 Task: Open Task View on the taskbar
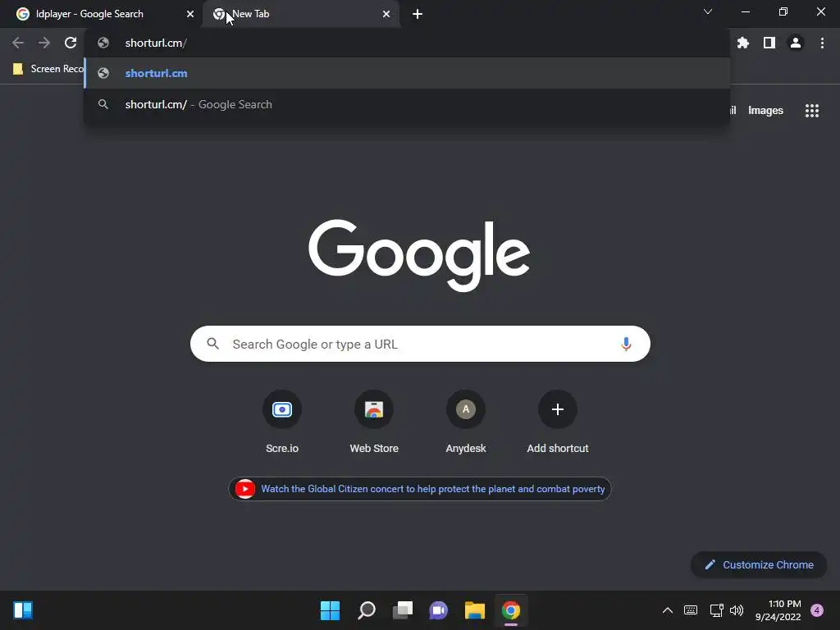tap(402, 610)
